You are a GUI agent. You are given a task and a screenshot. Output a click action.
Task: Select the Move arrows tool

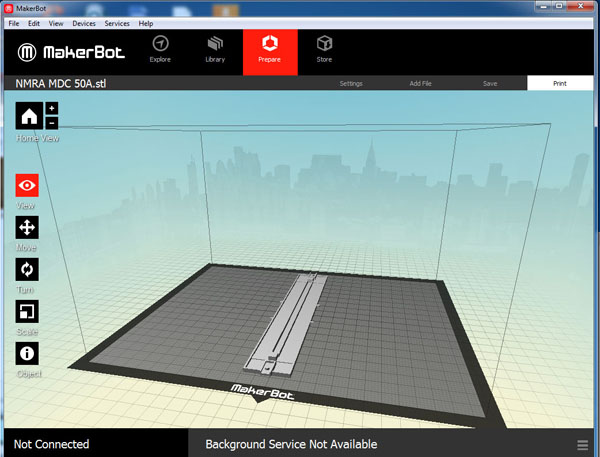click(27, 227)
